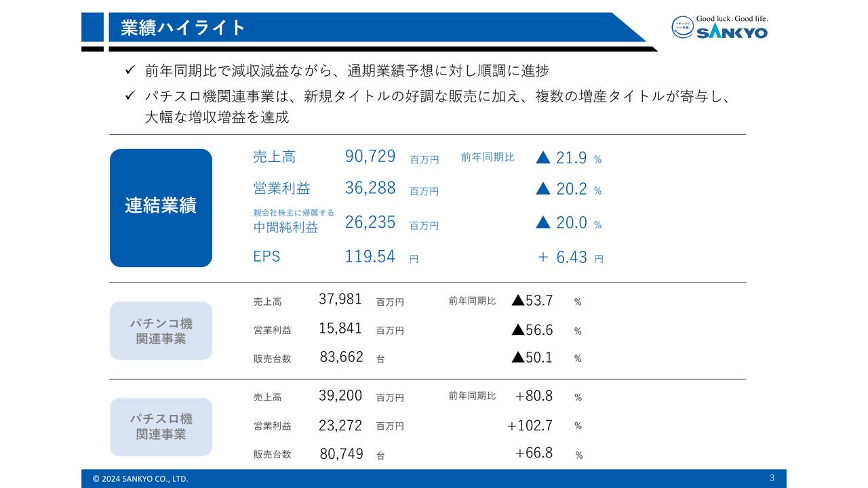Click the blue 営業利益 label in 連結業績
This screenshot has width=868, height=488.
point(281,188)
